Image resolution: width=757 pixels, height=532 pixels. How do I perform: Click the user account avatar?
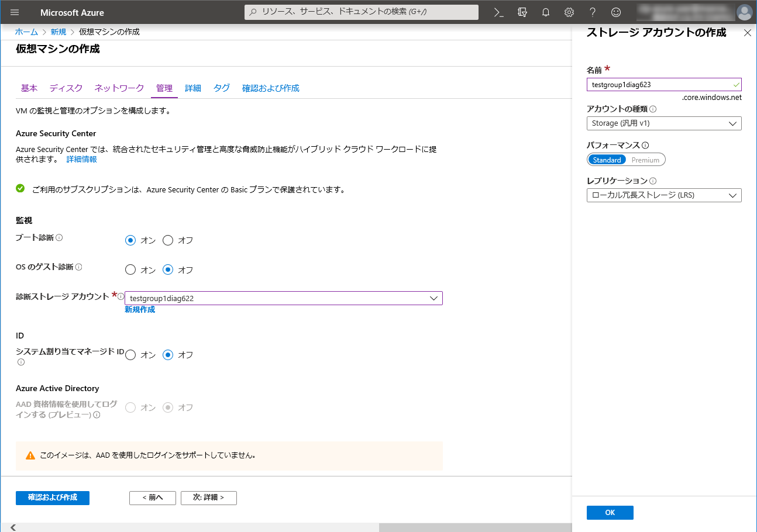click(x=744, y=12)
